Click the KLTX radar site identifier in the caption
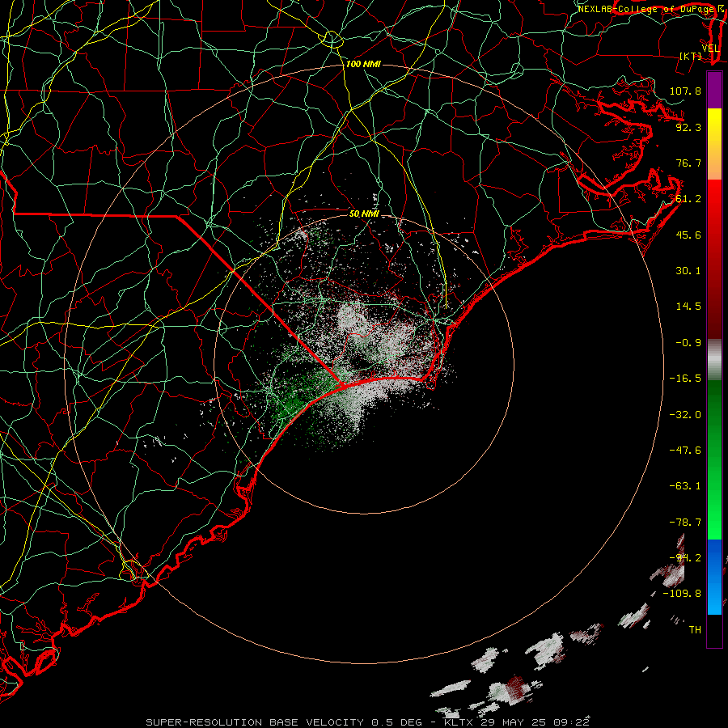The image size is (728, 728). click(x=460, y=722)
